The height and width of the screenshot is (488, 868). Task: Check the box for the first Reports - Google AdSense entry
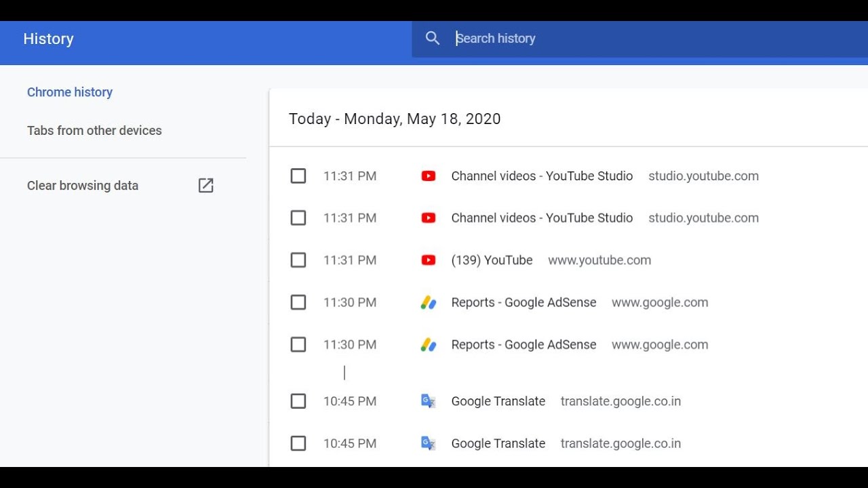(298, 302)
